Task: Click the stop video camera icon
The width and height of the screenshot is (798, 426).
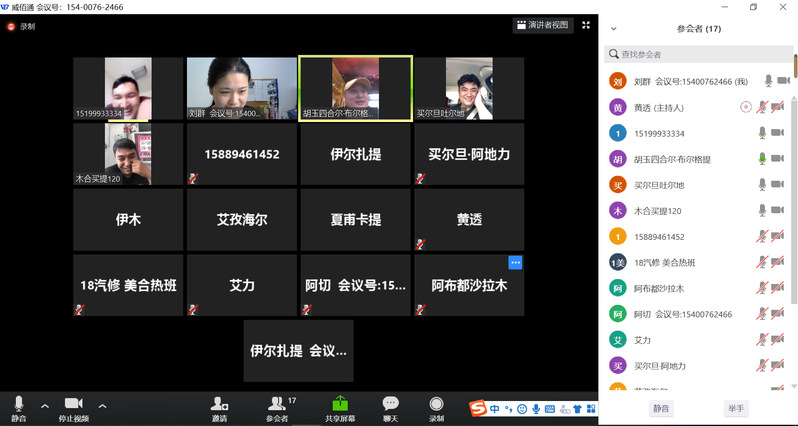Action: point(73,402)
